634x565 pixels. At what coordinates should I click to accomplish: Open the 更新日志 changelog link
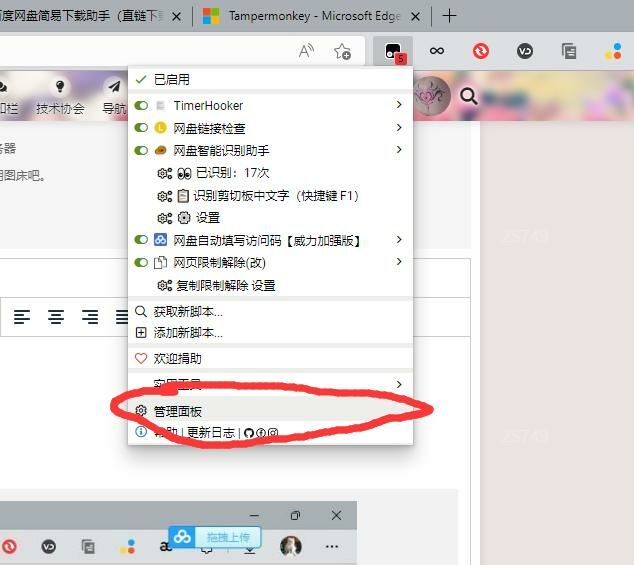click(x=211, y=433)
